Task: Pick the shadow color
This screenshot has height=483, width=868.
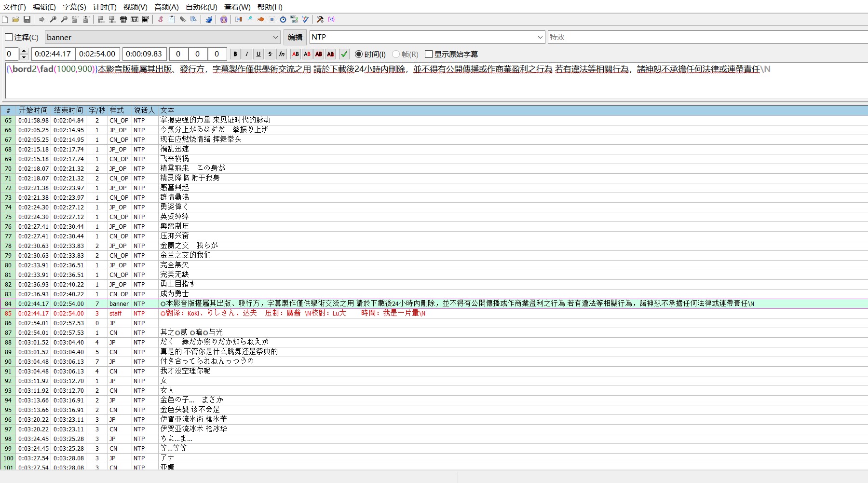Action: pyautogui.click(x=330, y=54)
